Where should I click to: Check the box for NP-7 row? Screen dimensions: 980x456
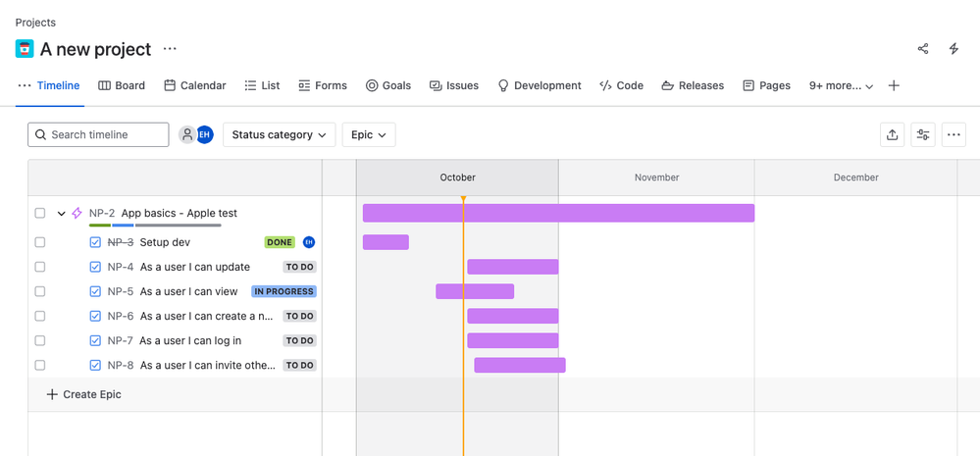pos(40,340)
